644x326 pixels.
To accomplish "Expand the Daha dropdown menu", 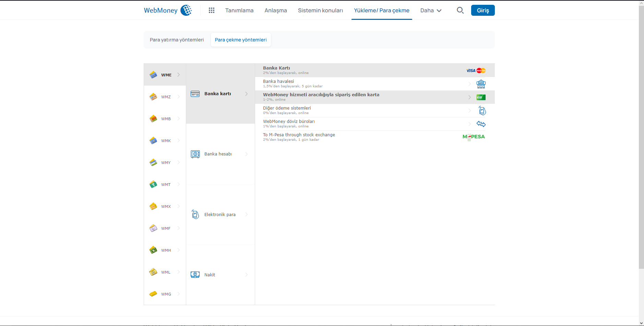I will pyautogui.click(x=431, y=10).
